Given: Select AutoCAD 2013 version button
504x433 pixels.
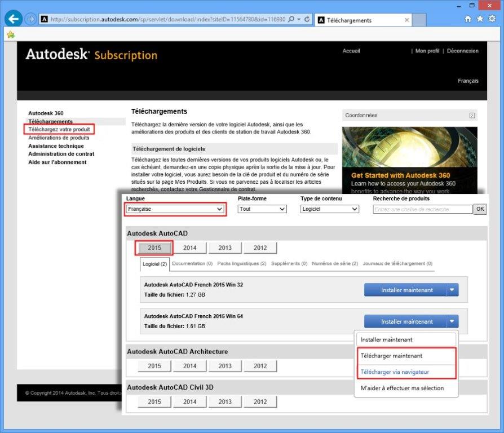Looking at the screenshot, I should click(225, 248).
